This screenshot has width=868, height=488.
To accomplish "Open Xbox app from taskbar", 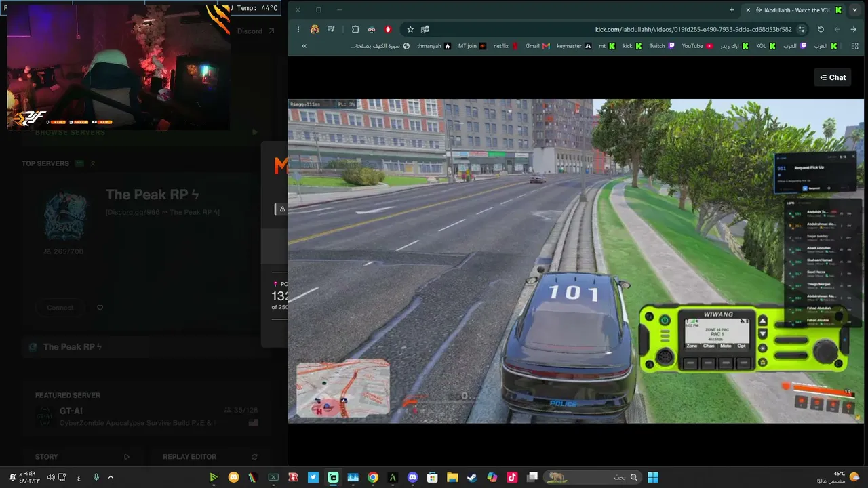I will 273,477.
